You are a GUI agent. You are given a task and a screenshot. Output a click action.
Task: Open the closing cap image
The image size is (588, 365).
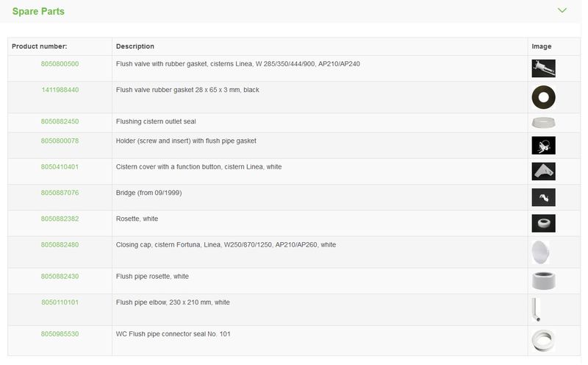[540, 252]
